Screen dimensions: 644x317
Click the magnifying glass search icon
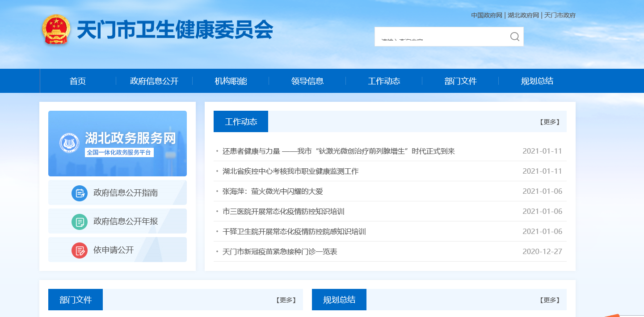click(x=514, y=37)
